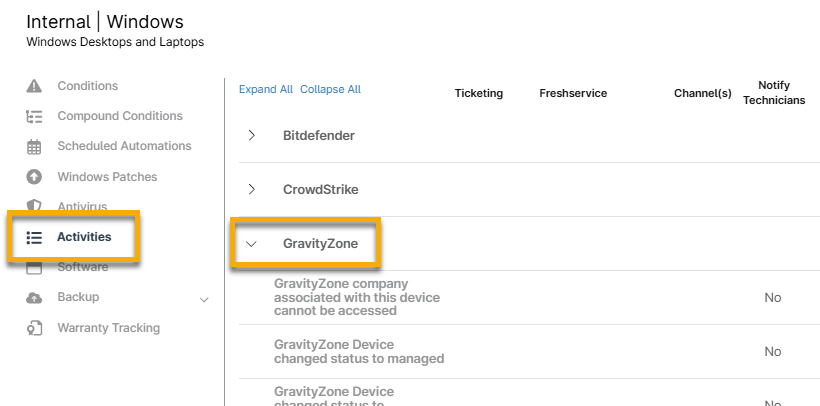Open the Scheduled Automations menu item

pos(124,146)
